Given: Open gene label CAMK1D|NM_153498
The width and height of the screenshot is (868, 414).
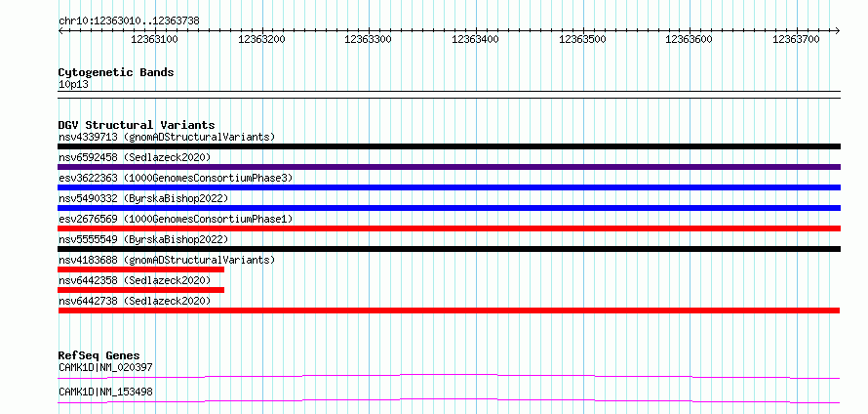Looking at the screenshot, I should coord(105,392).
